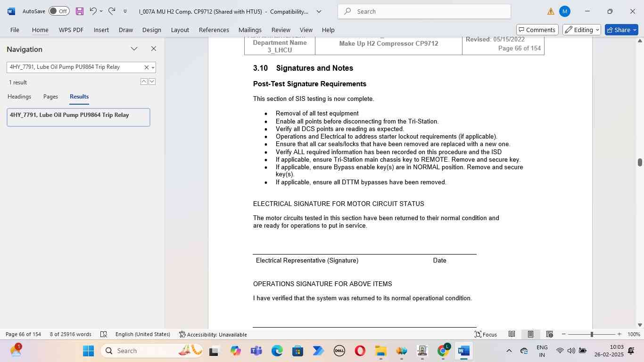
Task: Open Google Chrome from taskbar
Action: click(x=443, y=351)
